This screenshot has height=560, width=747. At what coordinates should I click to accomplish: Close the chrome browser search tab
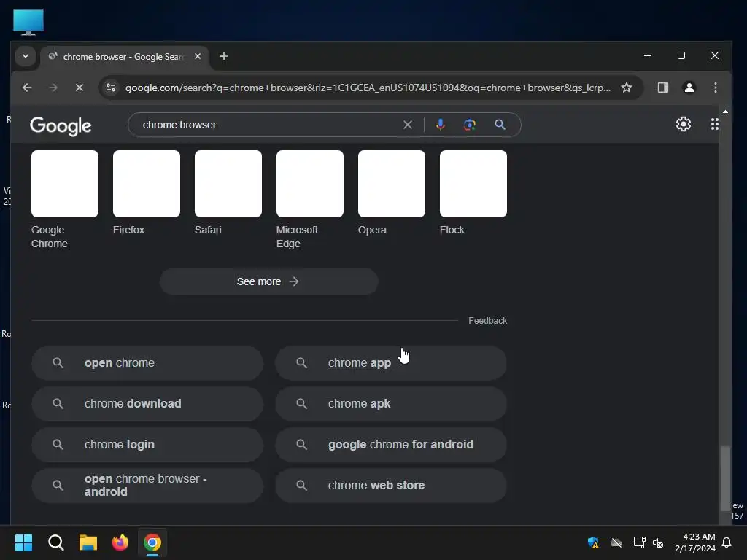click(x=198, y=56)
